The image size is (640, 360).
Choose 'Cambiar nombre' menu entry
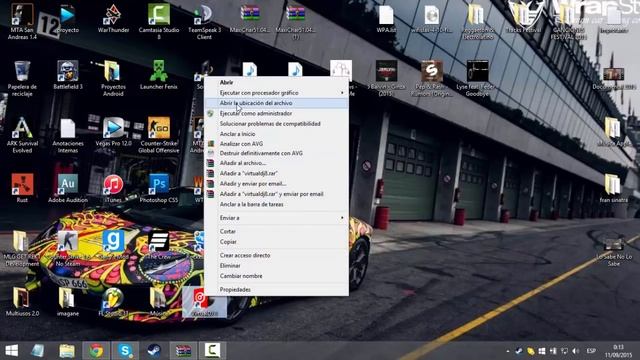[x=241, y=276]
